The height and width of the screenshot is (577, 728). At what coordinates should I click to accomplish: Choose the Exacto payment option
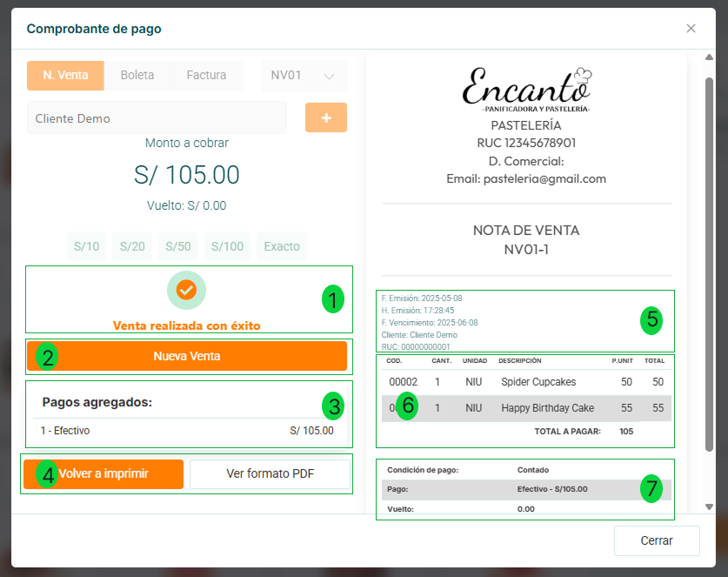click(x=281, y=246)
